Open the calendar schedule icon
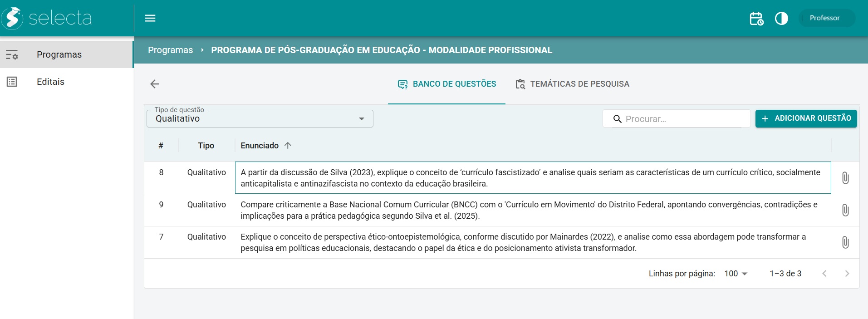 (756, 19)
